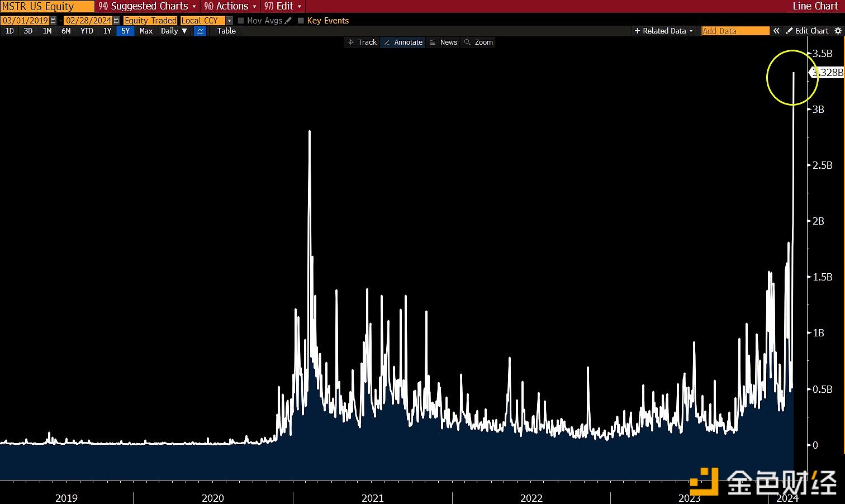Open the News overlay tool
Screen dimensions: 845x504
(x=444, y=42)
